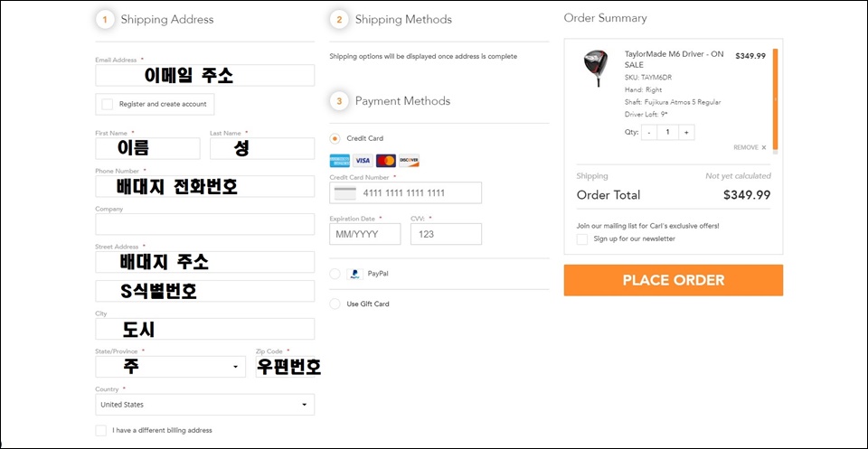Enable Sign up for our newsletter

tap(582, 239)
